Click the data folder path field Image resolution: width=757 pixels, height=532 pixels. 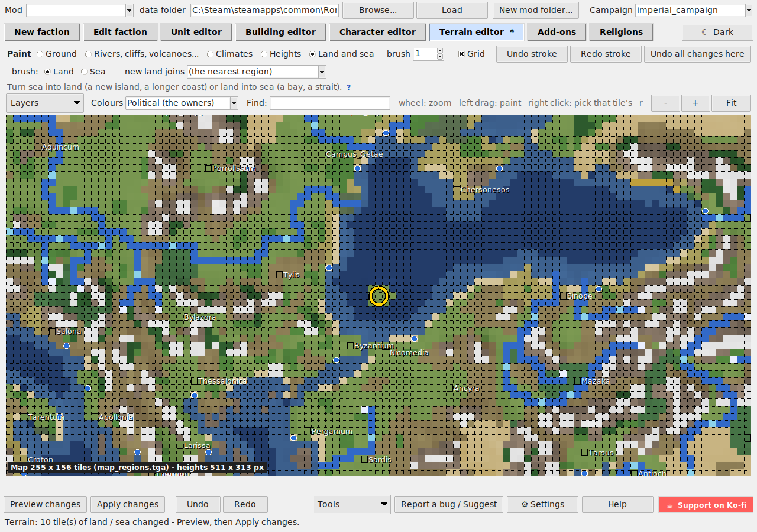pos(264,10)
